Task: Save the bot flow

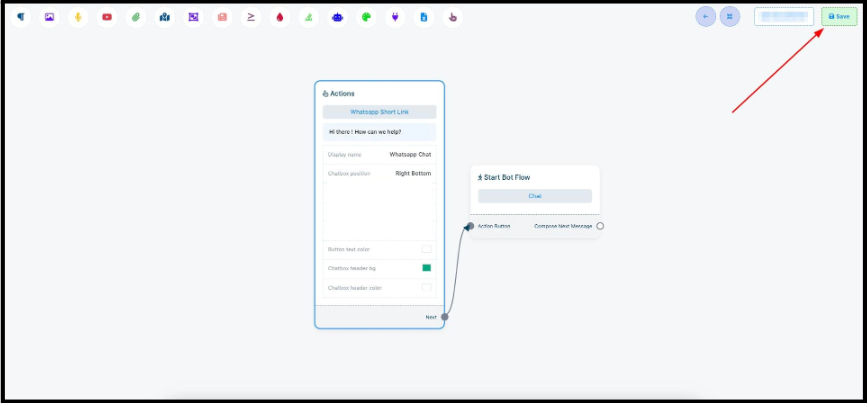Action: tap(839, 16)
